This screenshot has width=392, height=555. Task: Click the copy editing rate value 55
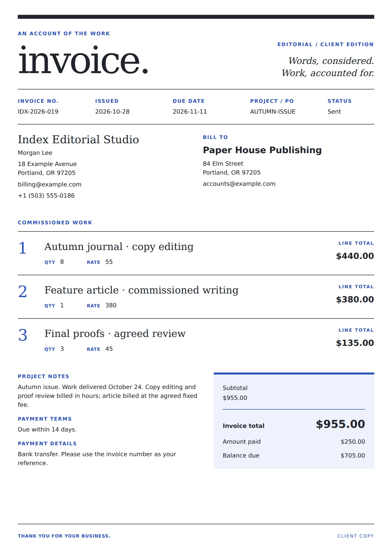pyautogui.click(x=109, y=262)
